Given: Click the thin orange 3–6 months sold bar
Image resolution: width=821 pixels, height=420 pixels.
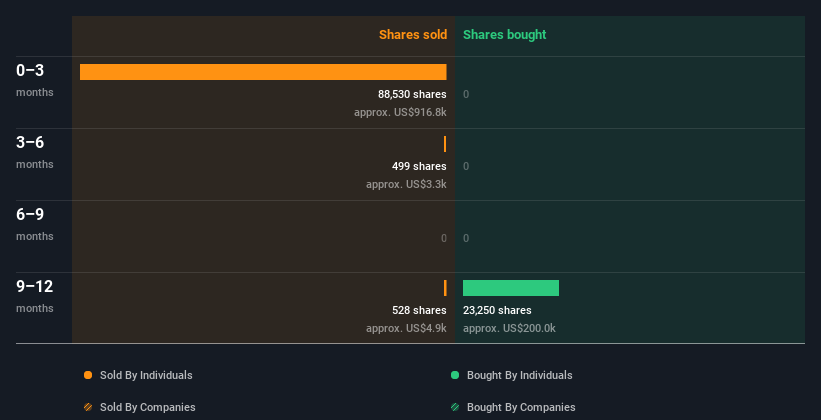Looking at the screenshot, I should coord(445,144).
